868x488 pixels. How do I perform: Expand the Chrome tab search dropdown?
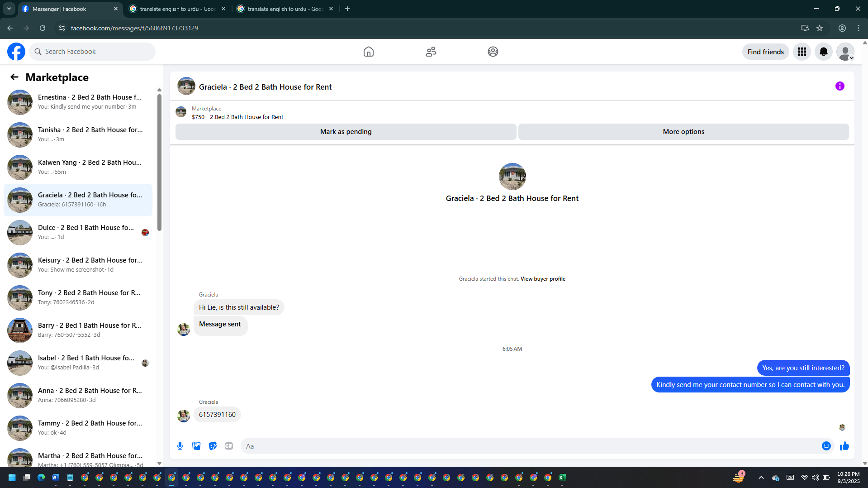point(9,9)
